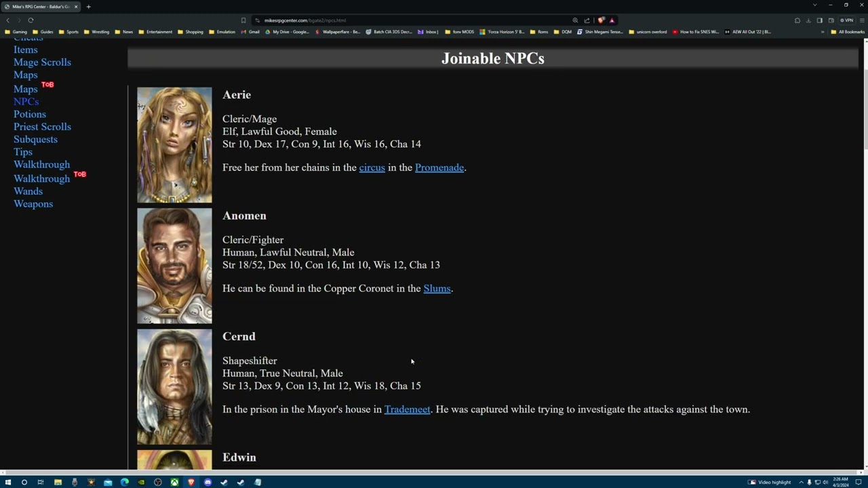Close the Mike's RPG Center tab

[x=76, y=7]
